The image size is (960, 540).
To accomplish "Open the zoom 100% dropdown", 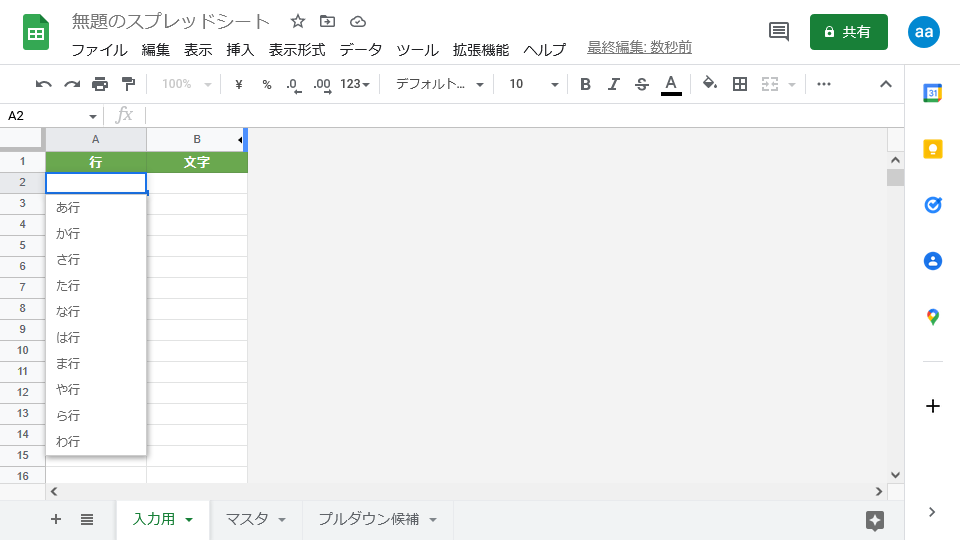I will coord(186,84).
